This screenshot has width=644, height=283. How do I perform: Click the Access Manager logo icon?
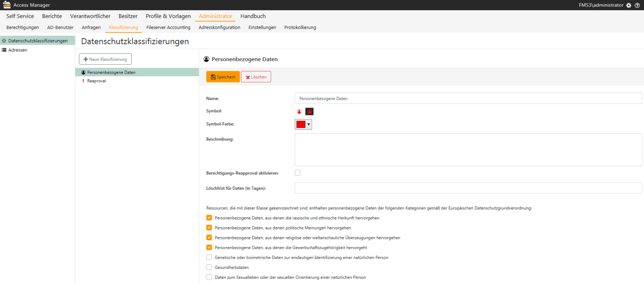pyautogui.click(x=7, y=5)
